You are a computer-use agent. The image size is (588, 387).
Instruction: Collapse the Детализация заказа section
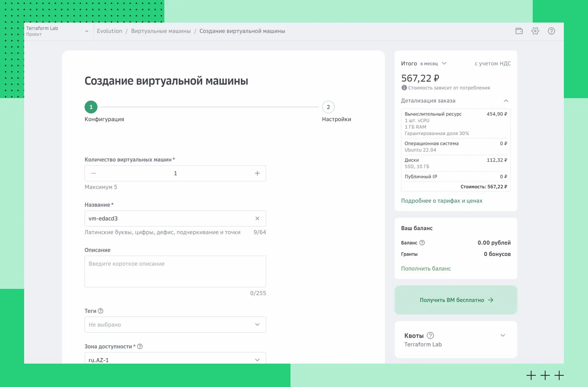[x=506, y=100]
